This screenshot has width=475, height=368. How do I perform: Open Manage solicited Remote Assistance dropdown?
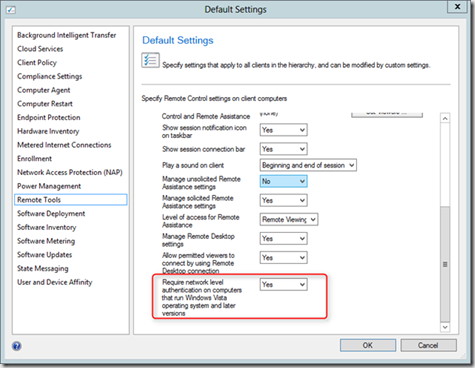pos(283,200)
